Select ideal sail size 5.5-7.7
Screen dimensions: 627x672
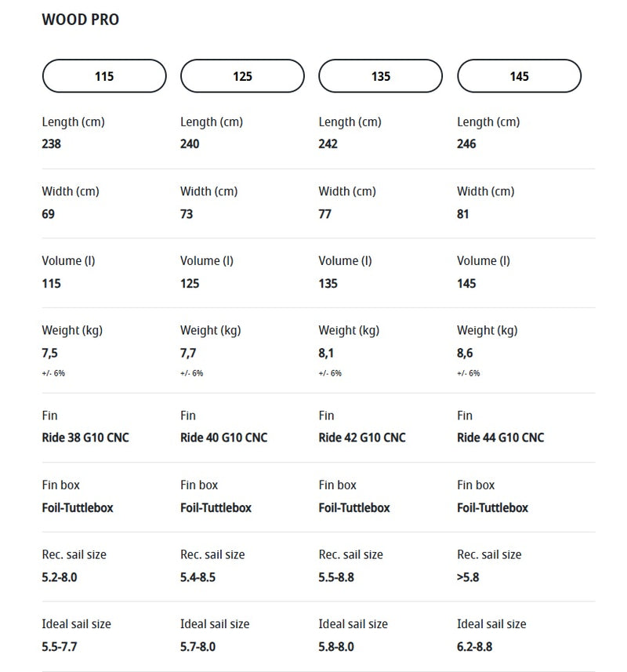pyautogui.click(x=60, y=647)
